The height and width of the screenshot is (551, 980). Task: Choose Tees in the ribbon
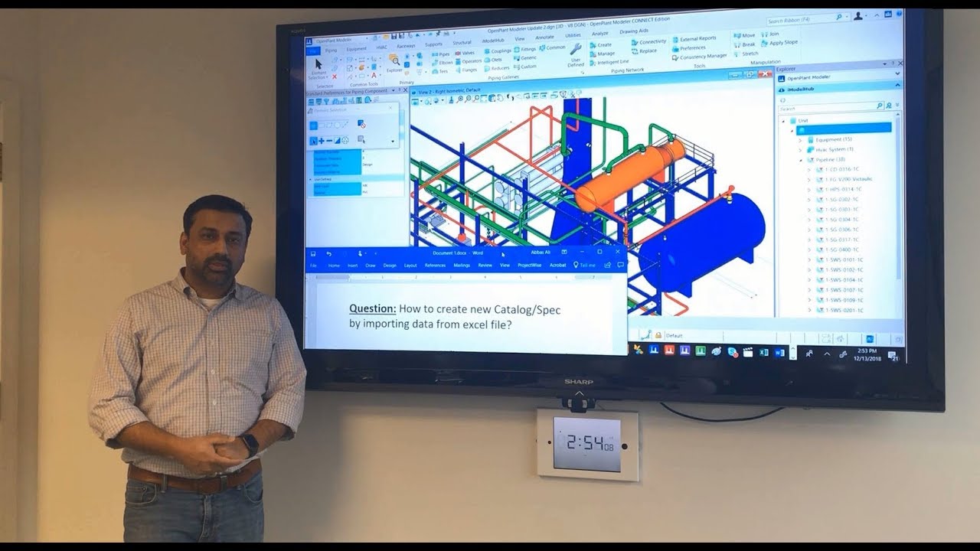point(439,71)
